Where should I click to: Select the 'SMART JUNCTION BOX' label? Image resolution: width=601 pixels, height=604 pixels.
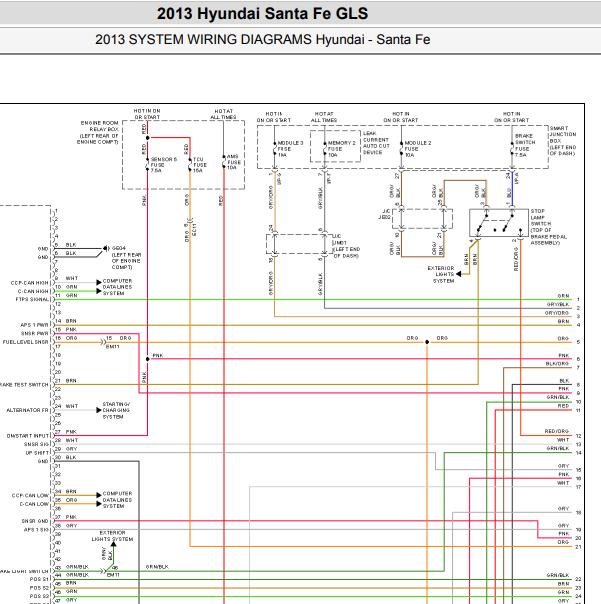(562, 134)
